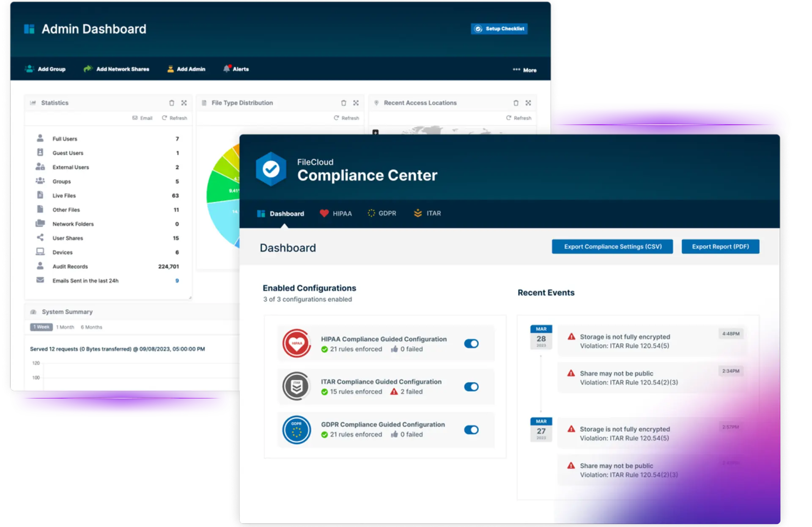The image size is (812, 527).
Task: Click the Groups icon in Statistics
Action: pos(40,181)
